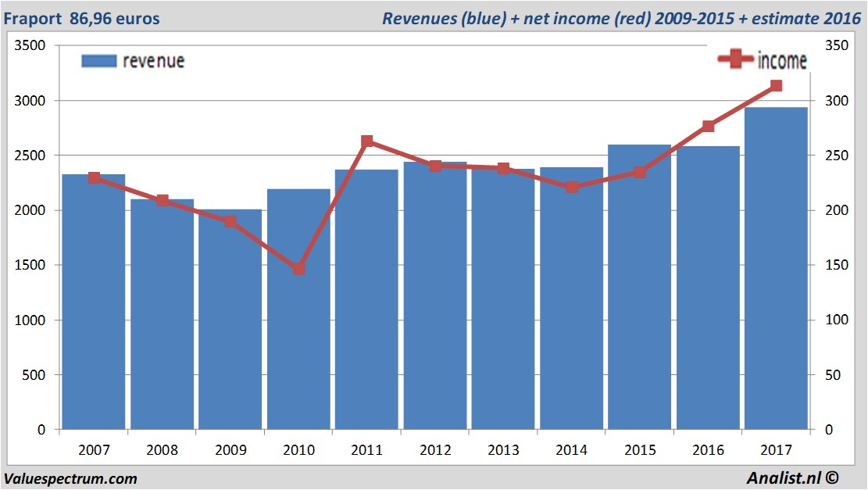Select the 2017 income data marker
Screen dimensions: 868x490
(776, 86)
